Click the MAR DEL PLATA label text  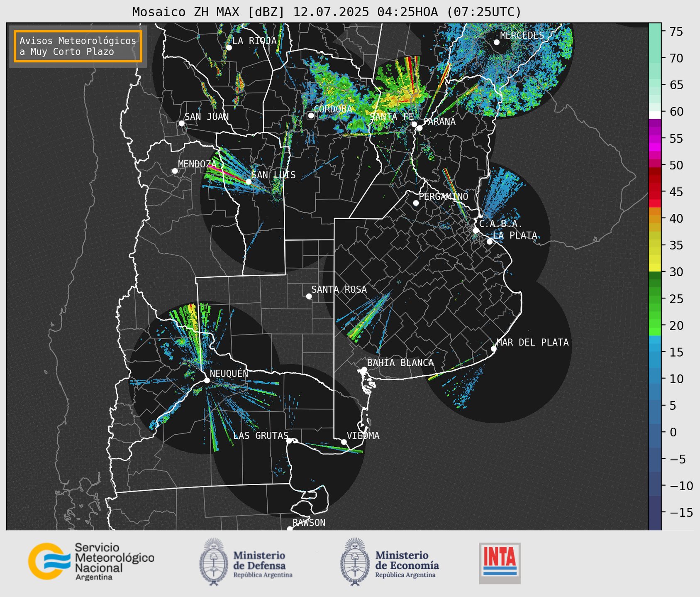[x=532, y=342]
